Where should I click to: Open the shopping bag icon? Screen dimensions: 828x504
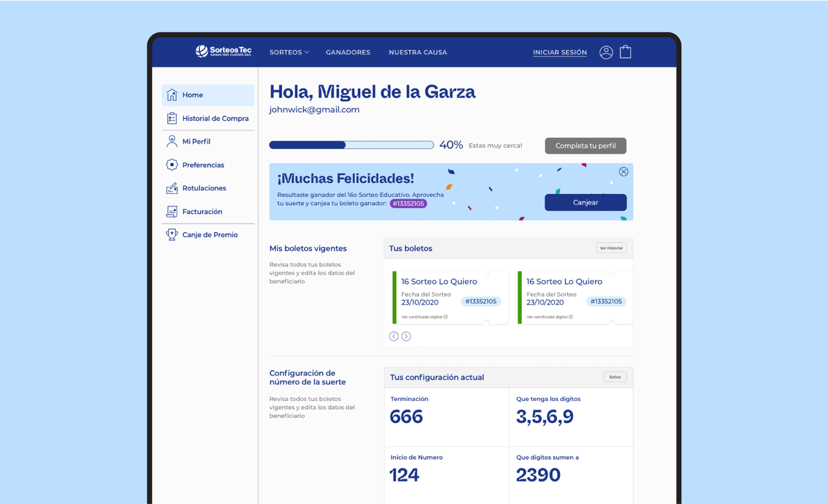click(625, 52)
